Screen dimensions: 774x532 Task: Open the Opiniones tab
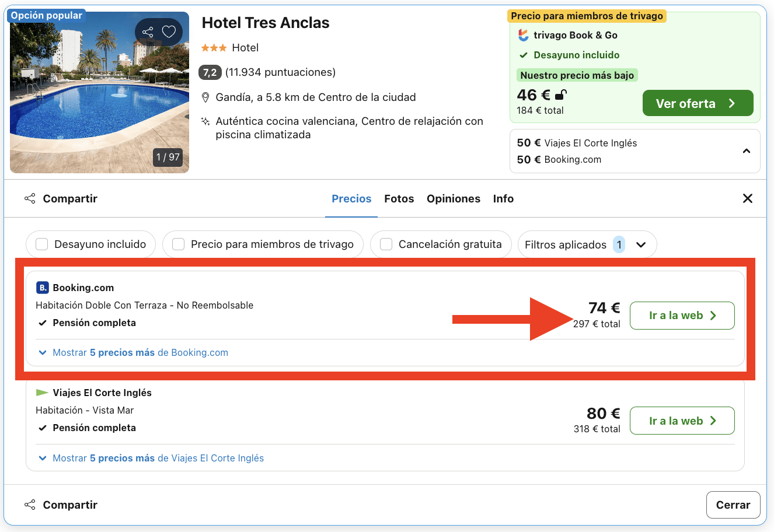(454, 198)
